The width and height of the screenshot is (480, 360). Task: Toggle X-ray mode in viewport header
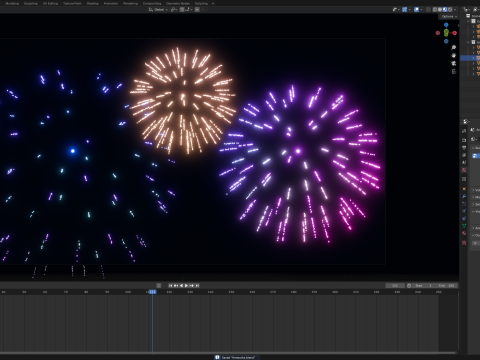click(428, 10)
